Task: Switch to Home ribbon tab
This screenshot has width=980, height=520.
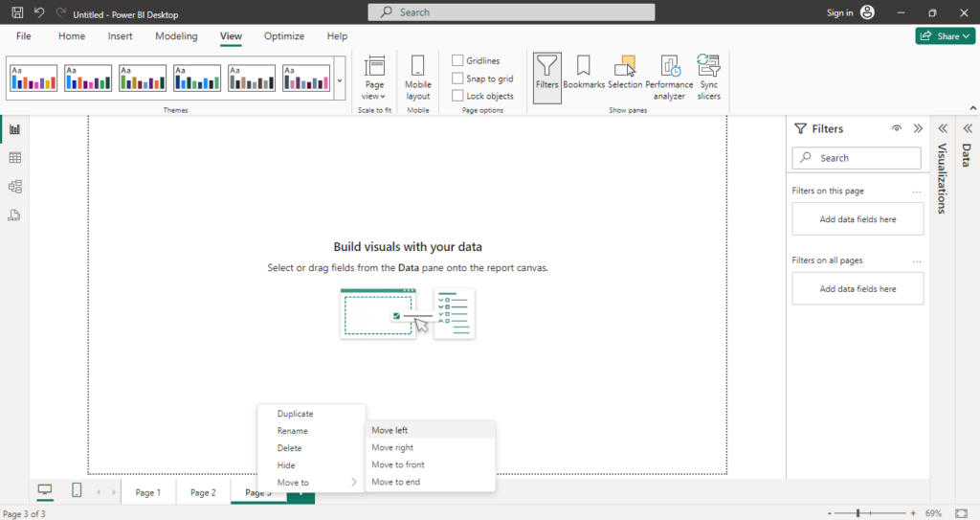Action: pos(72,36)
